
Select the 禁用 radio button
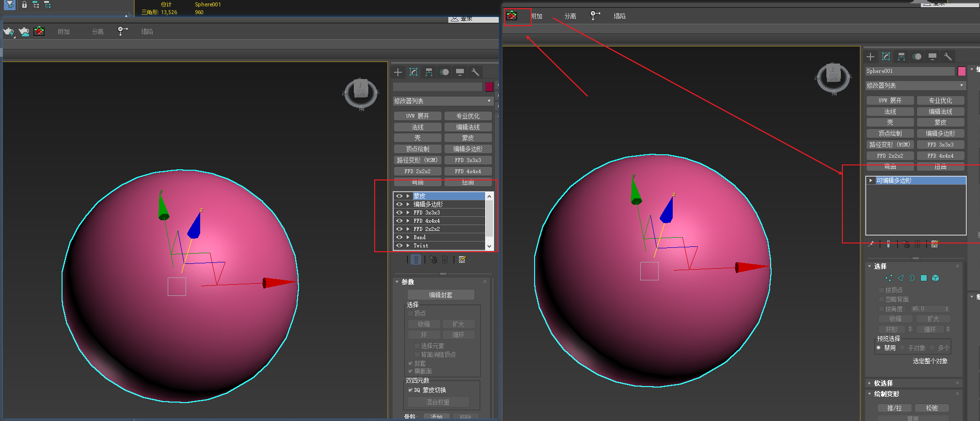coord(878,348)
